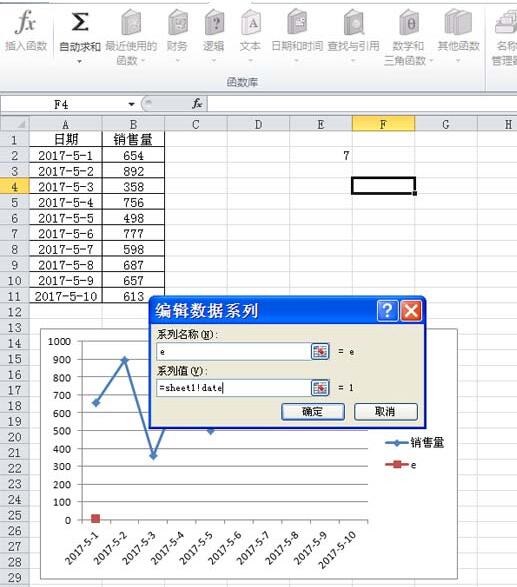The image size is (517, 587).
Task: Click the 2017-5-6 label on chart axis
Action: [x=225, y=547]
